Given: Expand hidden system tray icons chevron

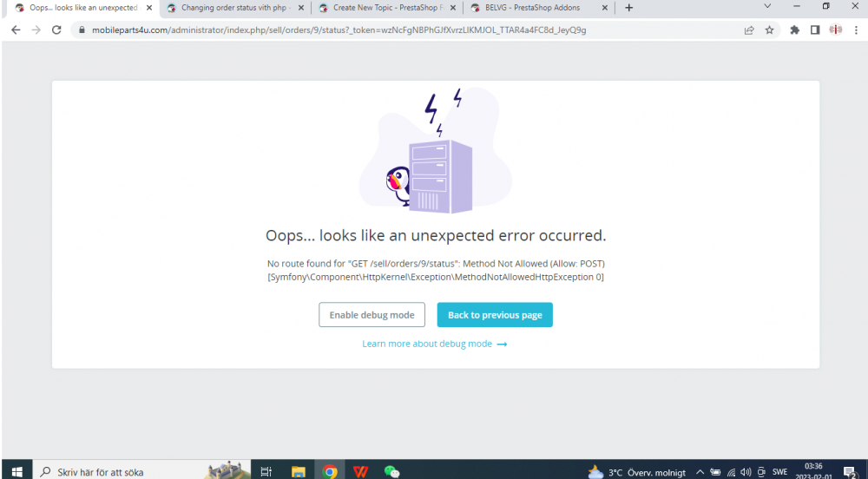Looking at the screenshot, I should coord(700,472).
